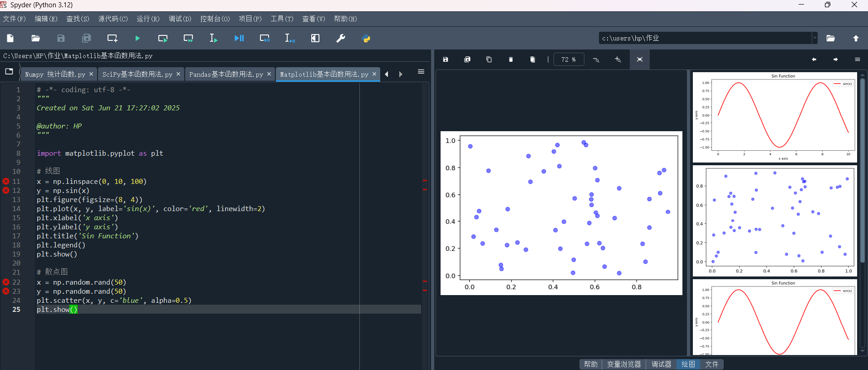Open the 文件(F) menu

click(x=15, y=19)
